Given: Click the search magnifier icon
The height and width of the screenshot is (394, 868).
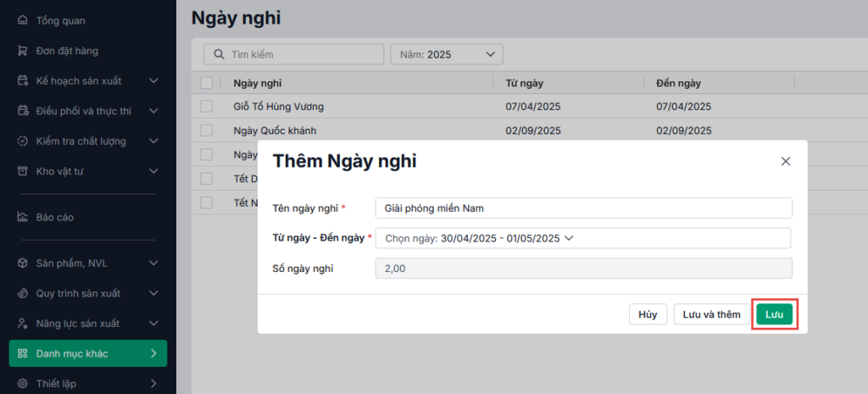Looking at the screenshot, I should [219, 54].
